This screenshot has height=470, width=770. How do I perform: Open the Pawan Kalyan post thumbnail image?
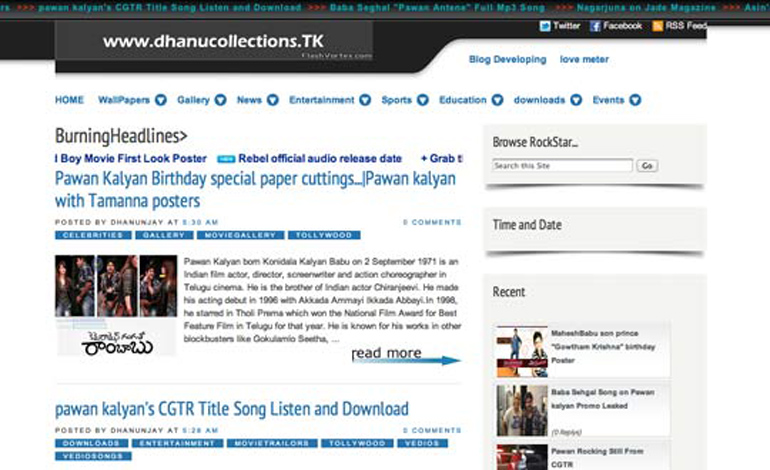[x=116, y=305]
